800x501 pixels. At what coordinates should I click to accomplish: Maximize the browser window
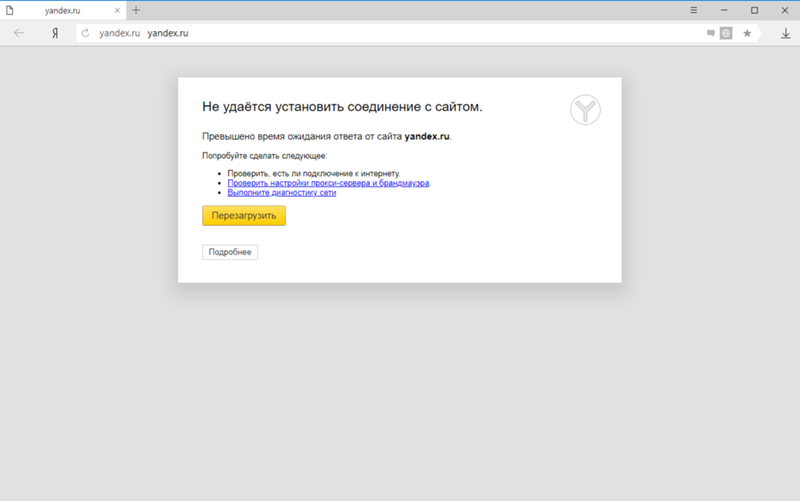755,10
